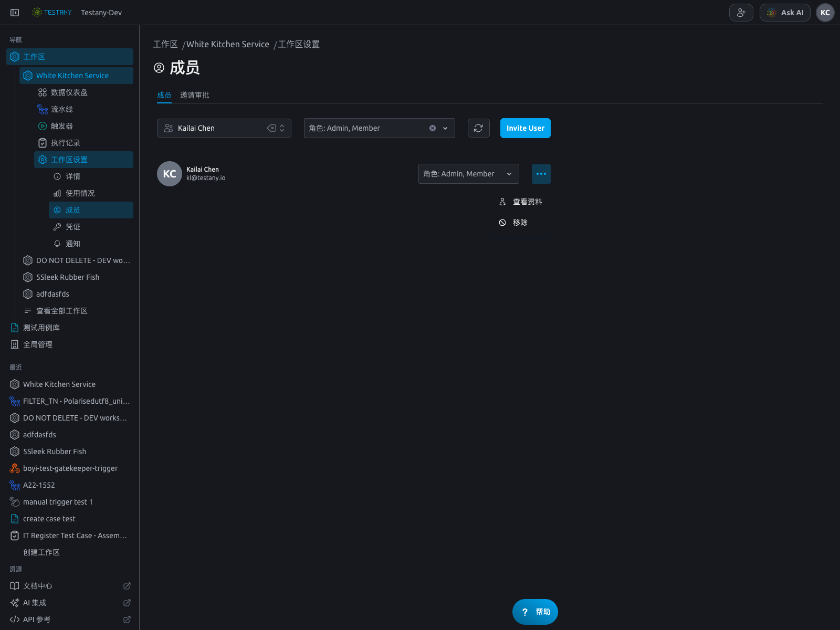
Task: Open recent IT Register Test Case
Action: point(70,535)
